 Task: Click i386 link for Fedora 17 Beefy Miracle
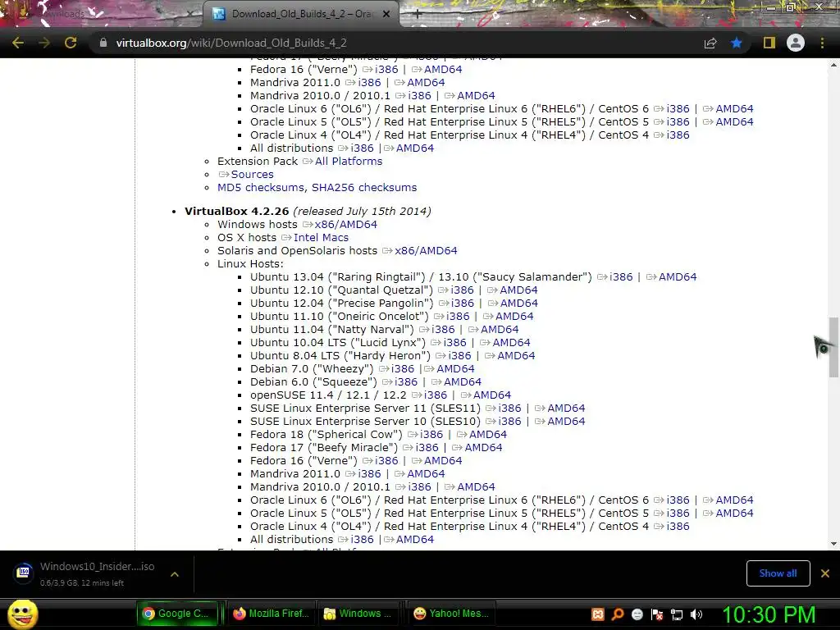tap(427, 447)
